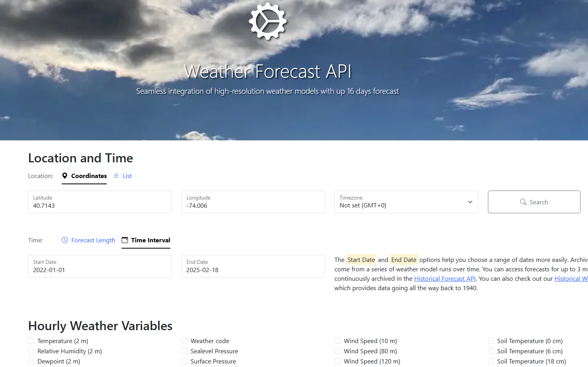Select the Time Interval tab
This screenshot has width=588, height=367.
coord(146,240)
